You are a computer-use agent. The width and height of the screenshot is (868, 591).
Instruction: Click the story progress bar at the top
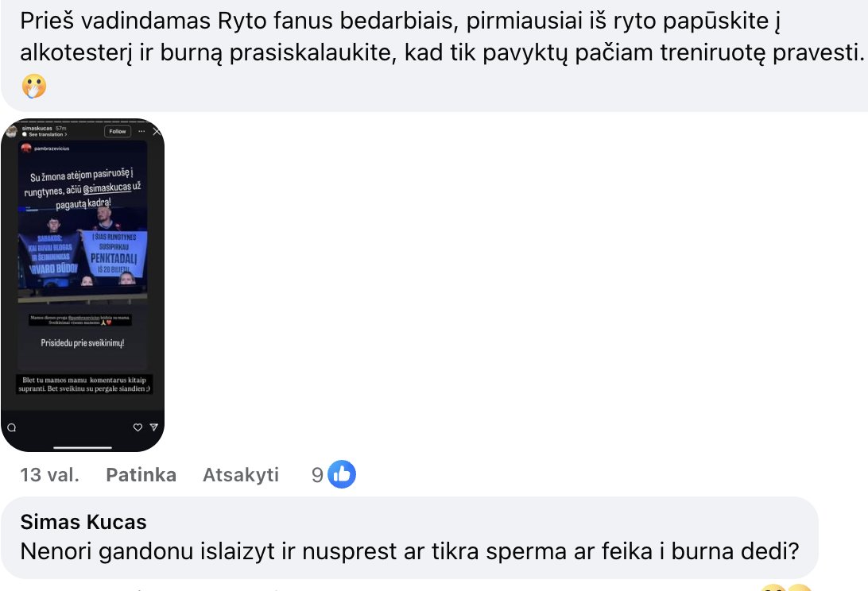point(83,122)
